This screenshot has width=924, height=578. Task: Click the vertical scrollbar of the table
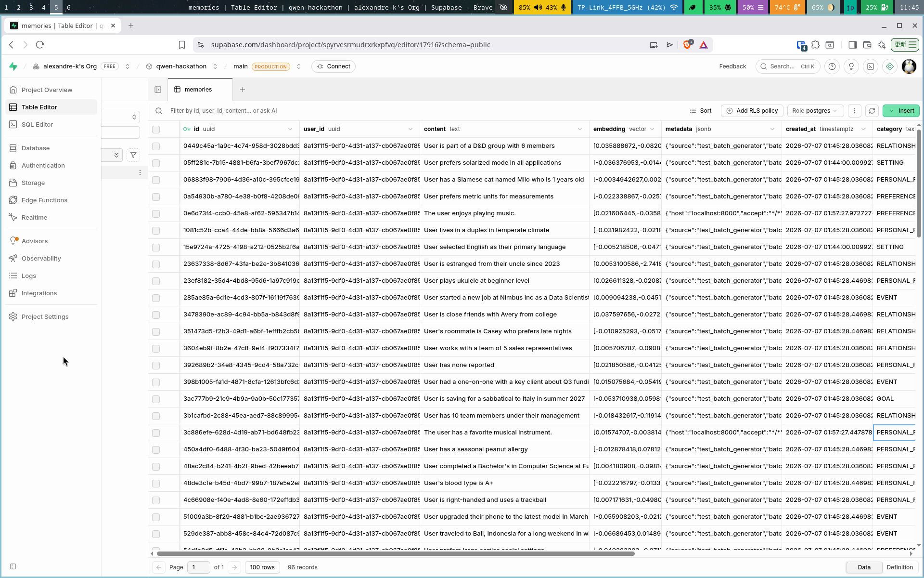pyautogui.click(x=919, y=183)
